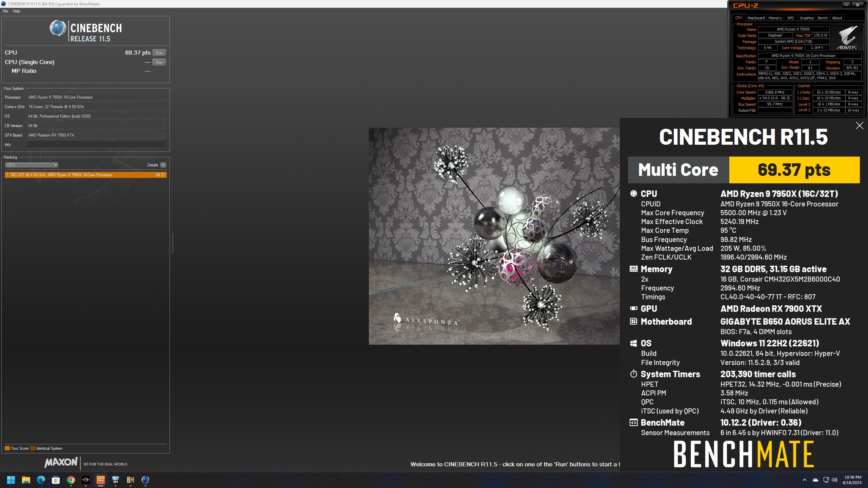Screen dimensions: 868x488
Task: Switch to CPU tab in CPU-Z
Action: click(x=738, y=18)
